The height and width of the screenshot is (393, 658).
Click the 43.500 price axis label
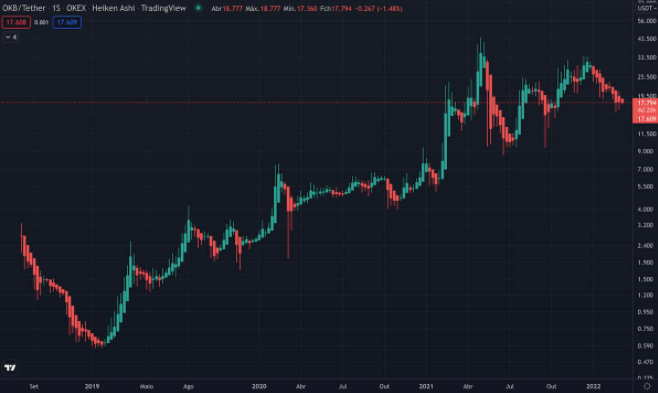click(x=647, y=39)
